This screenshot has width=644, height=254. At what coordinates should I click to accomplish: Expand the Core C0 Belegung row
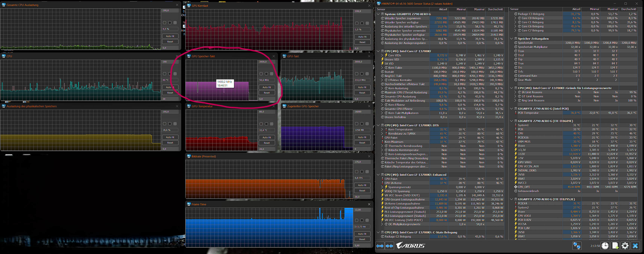click(x=515, y=18)
